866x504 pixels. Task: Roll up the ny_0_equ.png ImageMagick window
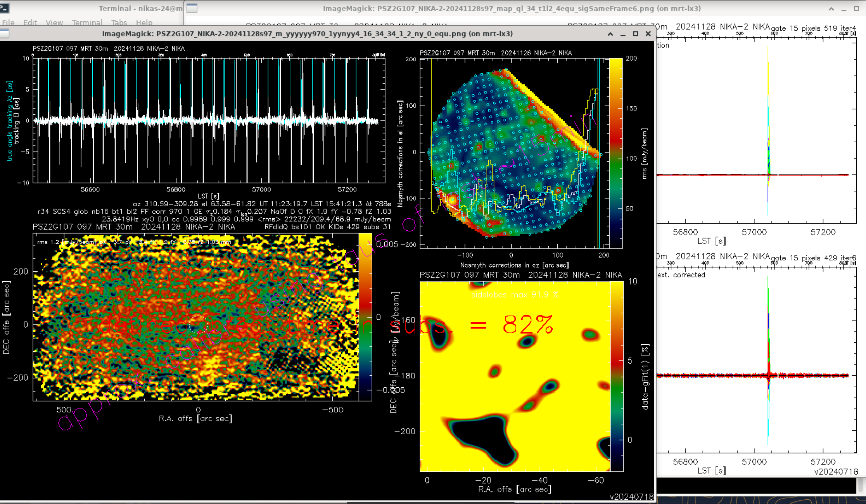pos(610,34)
